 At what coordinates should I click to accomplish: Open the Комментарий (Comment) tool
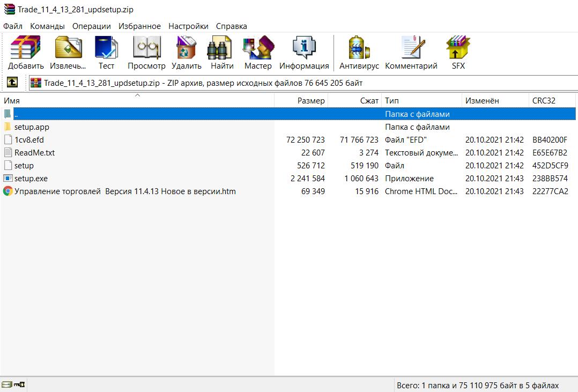411,53
